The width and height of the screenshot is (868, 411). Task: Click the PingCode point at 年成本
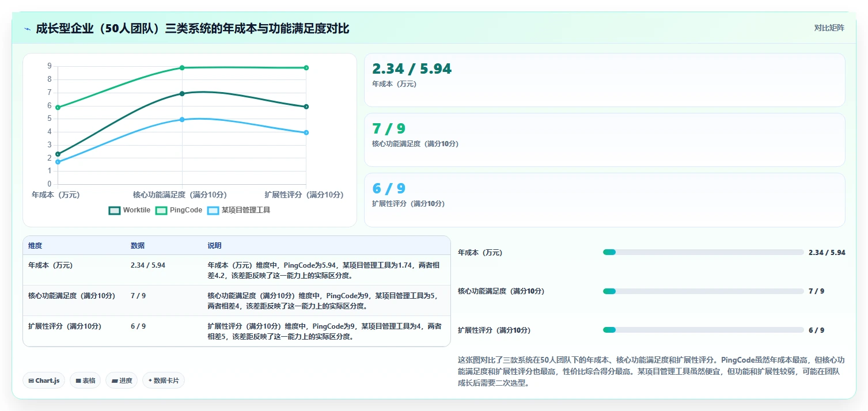(58, 108)
